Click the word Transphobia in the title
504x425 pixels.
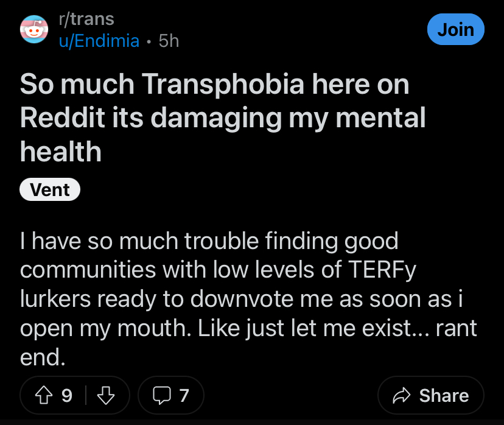click(x=223, y=84)
